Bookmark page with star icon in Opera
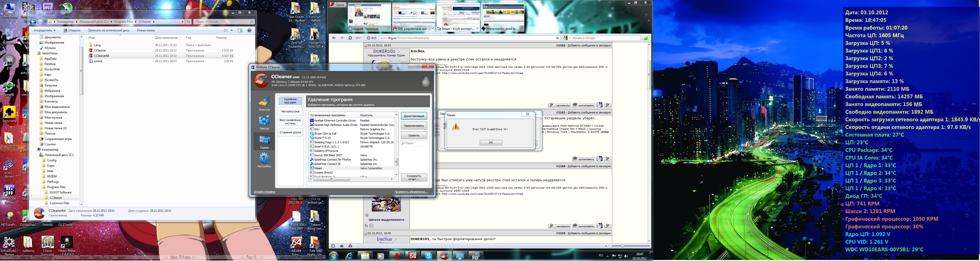Screen dimensions: 980x261 (x=558, y=38)
